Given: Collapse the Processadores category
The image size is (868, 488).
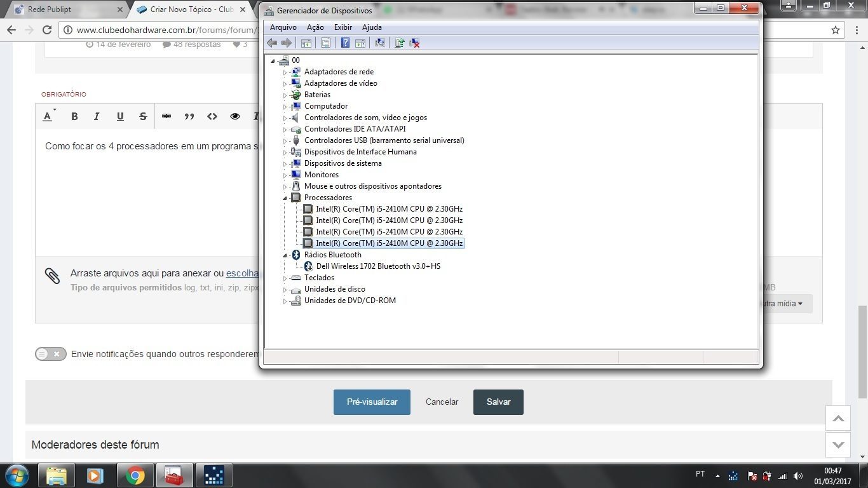Looking at the screenshot, I should [285, 198].
